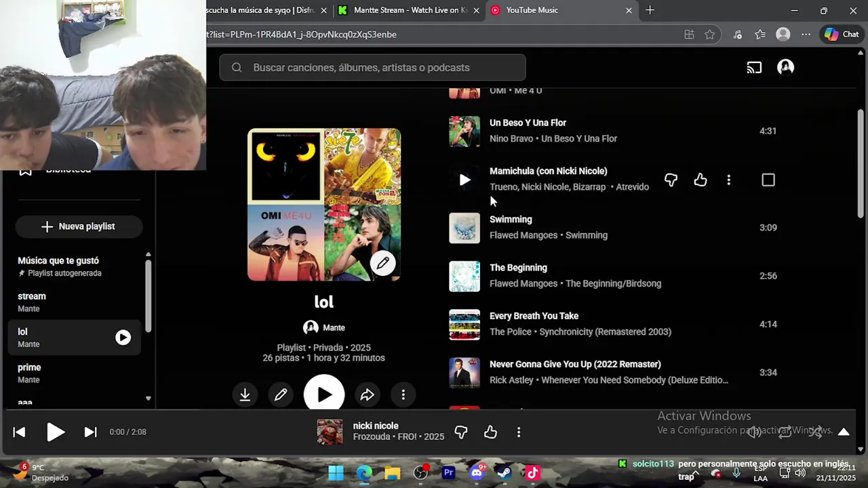
Task: Check the Mamichula row selection checkbox
Action: (x=768, y=180)
